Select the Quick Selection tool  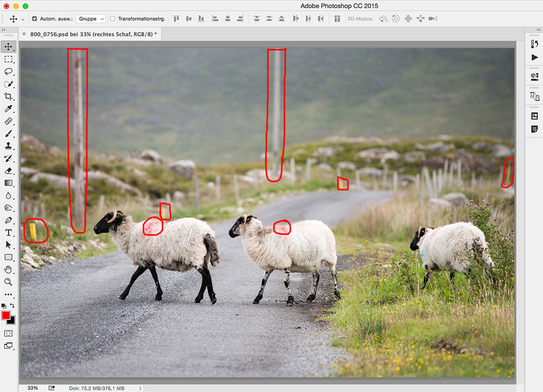[x=8, y=84]
